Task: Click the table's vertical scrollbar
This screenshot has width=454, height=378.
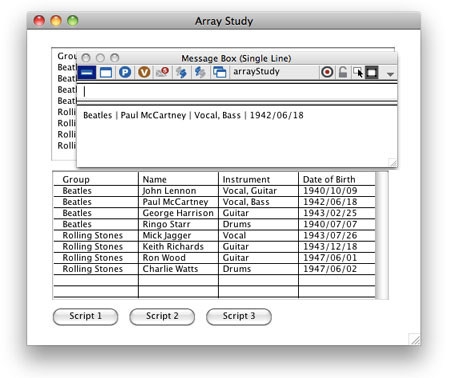Action: point(382,235)
